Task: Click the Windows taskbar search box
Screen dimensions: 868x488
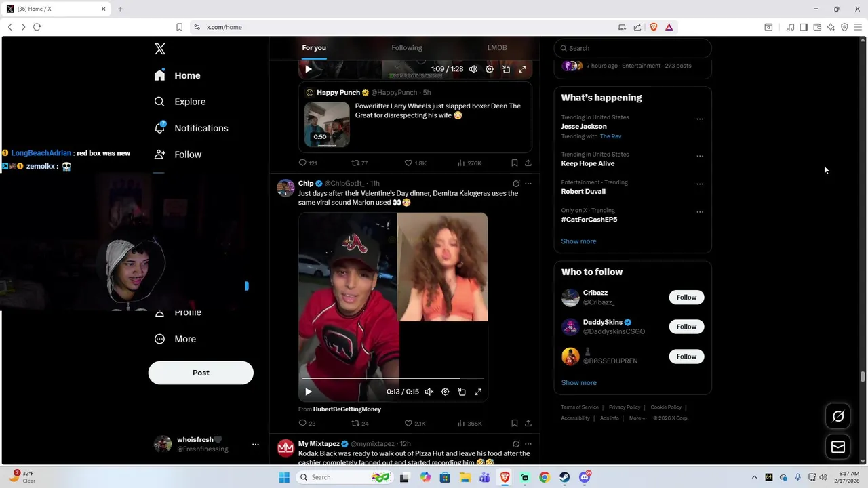Action: pyautogui.click(x=345, y=477)
